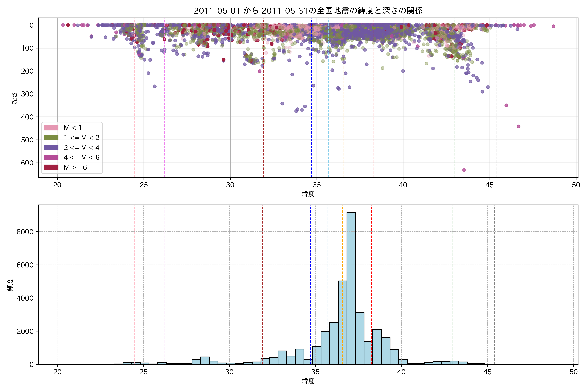Click the pink M < 1 legend swatch

[51, 128]
